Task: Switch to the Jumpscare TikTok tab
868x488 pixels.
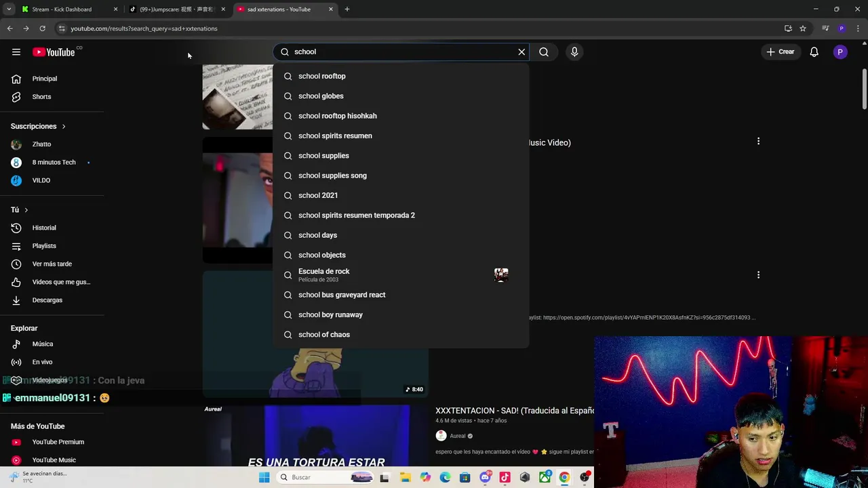Action: 177,9
